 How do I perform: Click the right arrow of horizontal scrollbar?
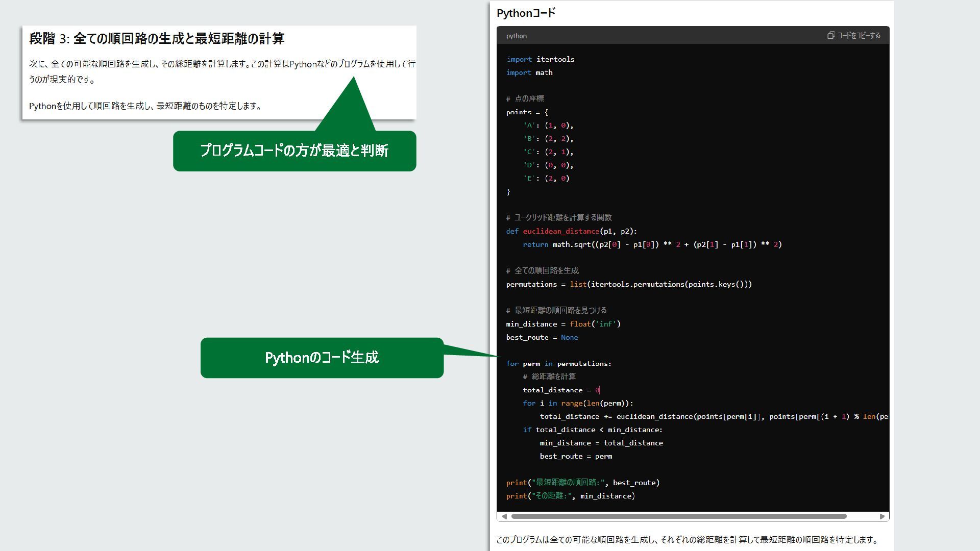click(x=882, y=516)
